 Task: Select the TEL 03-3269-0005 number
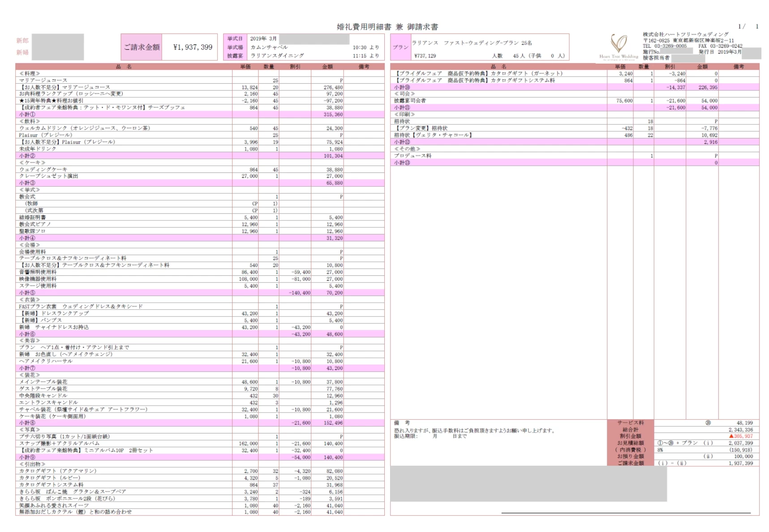tap(665, 46)
